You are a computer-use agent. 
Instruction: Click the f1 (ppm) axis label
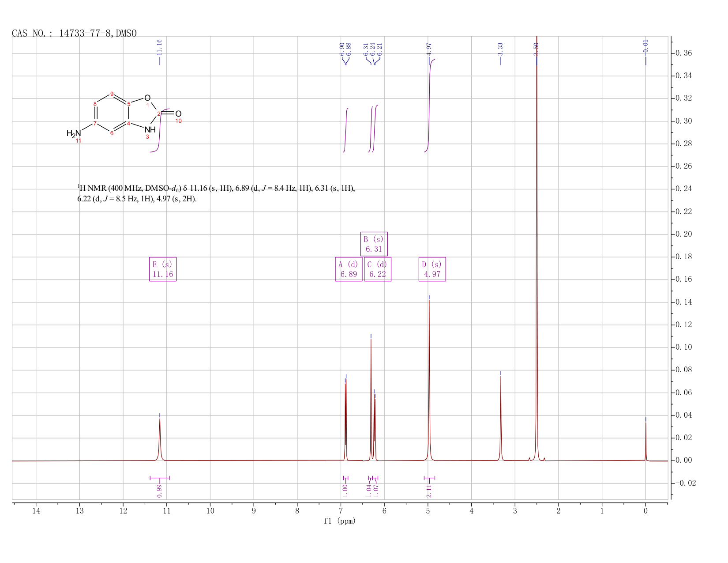(x=340, y=521)
